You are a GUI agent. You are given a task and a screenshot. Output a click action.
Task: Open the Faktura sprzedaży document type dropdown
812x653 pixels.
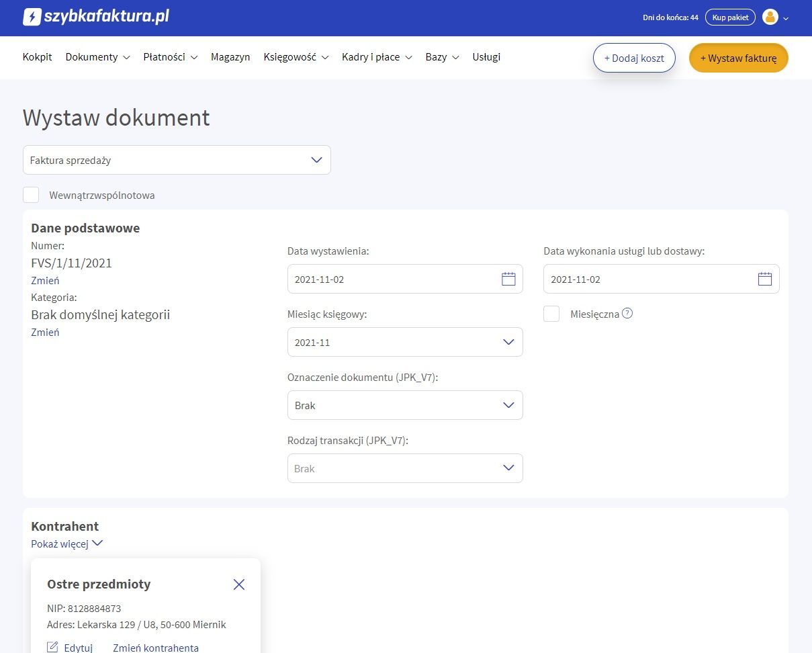(x=177, y=160)
